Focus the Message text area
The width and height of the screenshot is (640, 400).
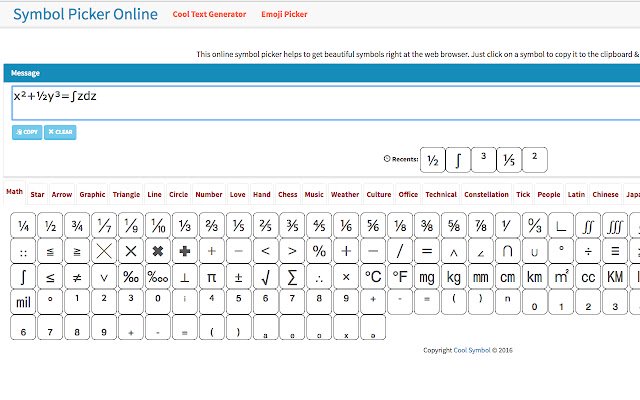click(326, 103)
